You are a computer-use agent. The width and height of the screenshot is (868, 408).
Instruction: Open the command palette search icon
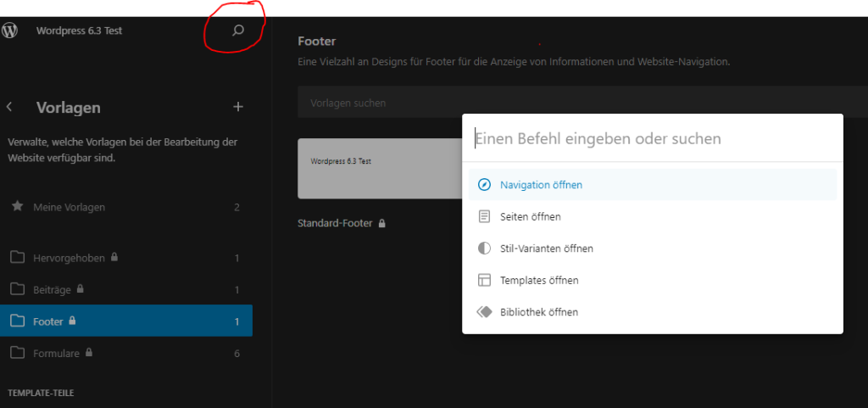pos(238,31)
